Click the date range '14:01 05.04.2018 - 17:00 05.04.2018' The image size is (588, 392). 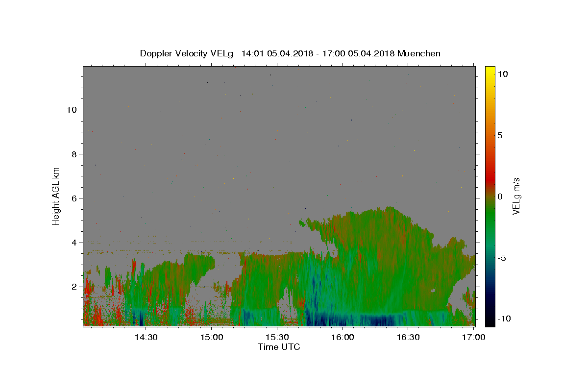click(318, 53)
